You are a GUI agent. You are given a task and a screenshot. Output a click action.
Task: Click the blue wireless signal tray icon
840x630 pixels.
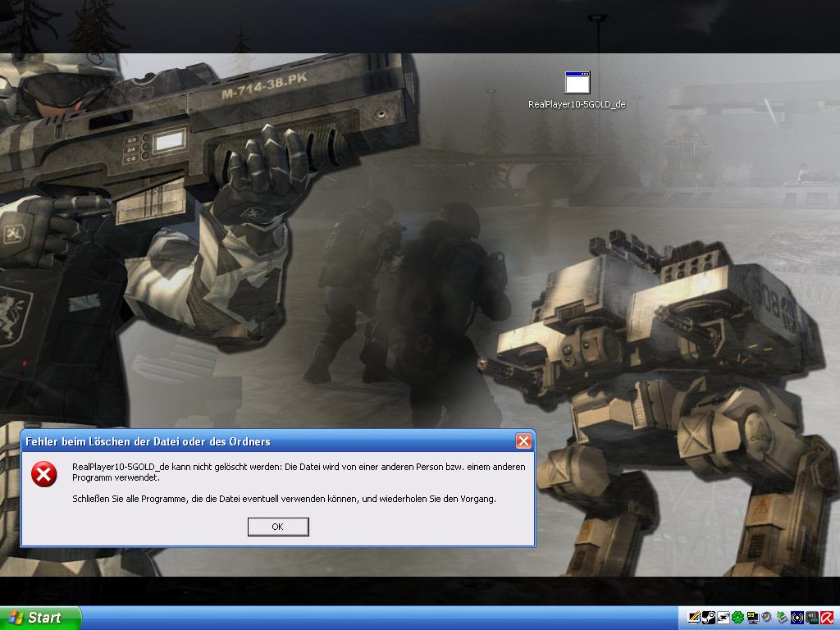click(797, 618)
